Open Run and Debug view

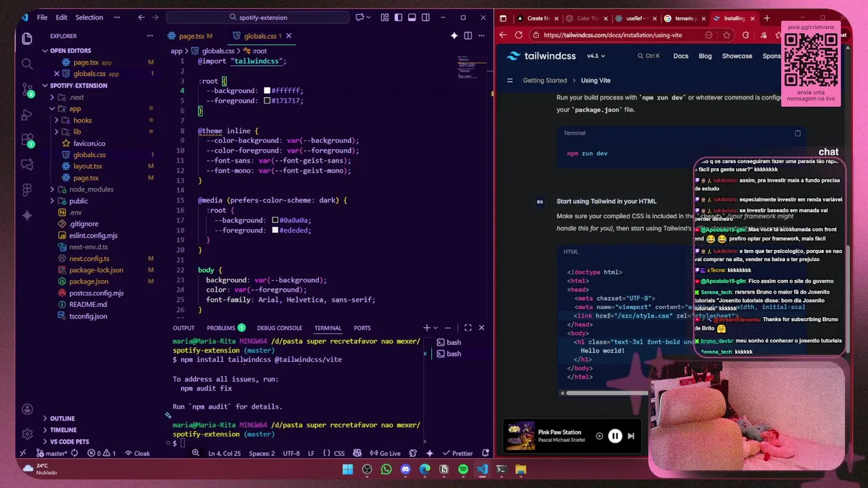tap(27, 115)
